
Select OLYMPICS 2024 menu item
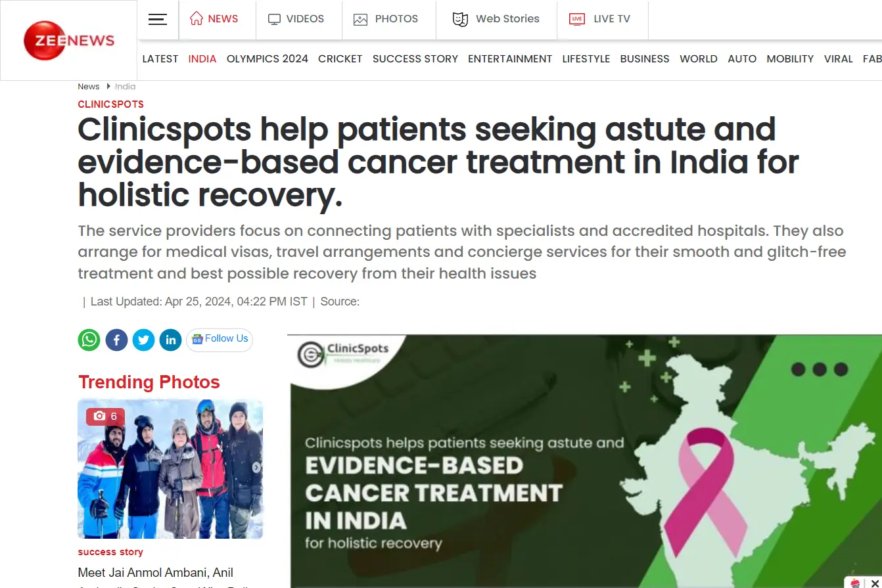(x=267, y=58)
